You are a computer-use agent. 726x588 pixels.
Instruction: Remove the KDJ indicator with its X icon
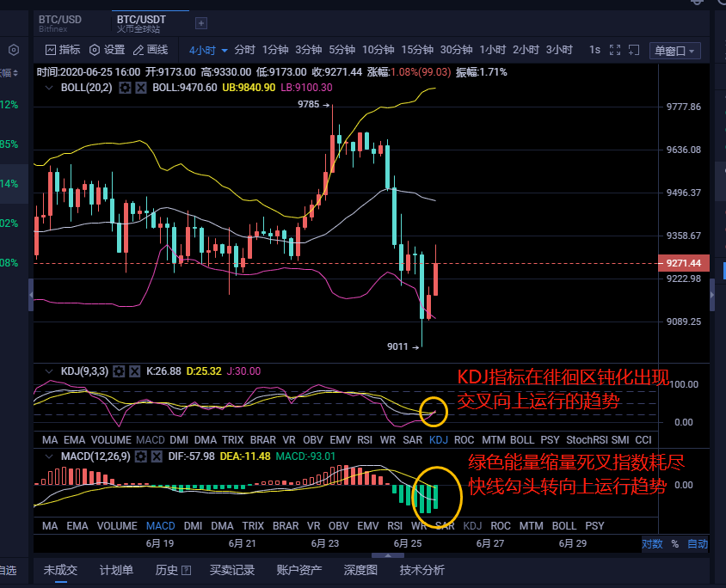136,371
